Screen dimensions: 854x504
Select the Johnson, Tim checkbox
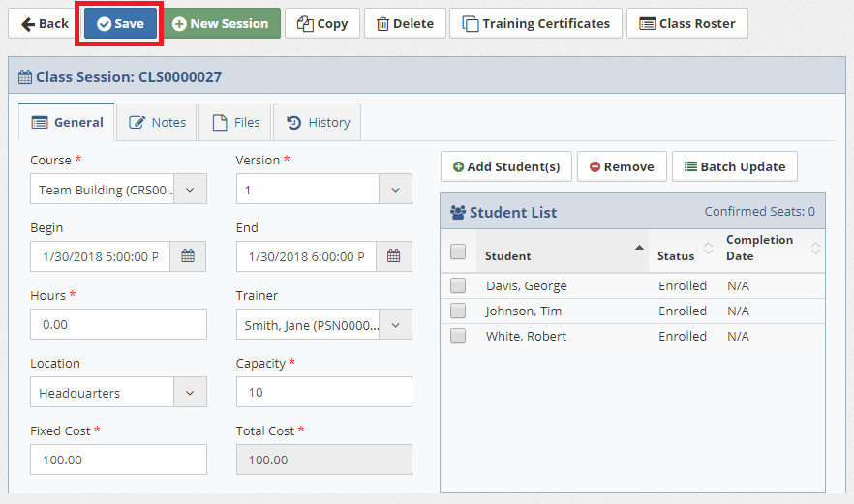[458, 311]
